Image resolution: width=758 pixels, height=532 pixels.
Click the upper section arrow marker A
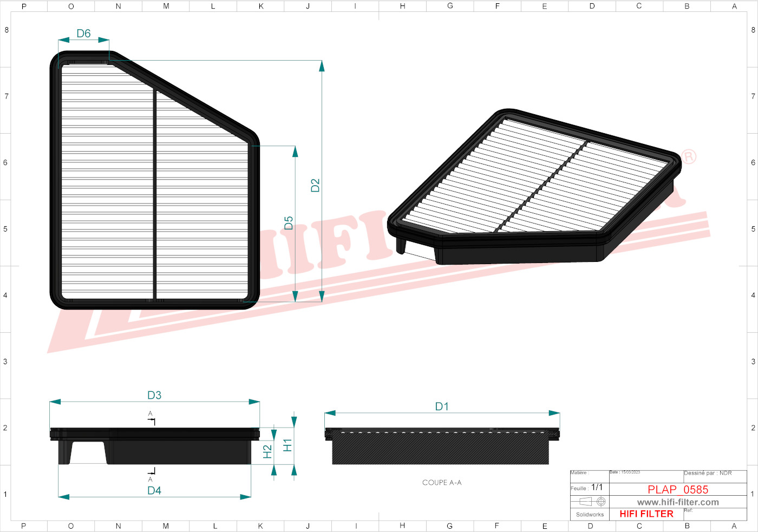(151, 418)
